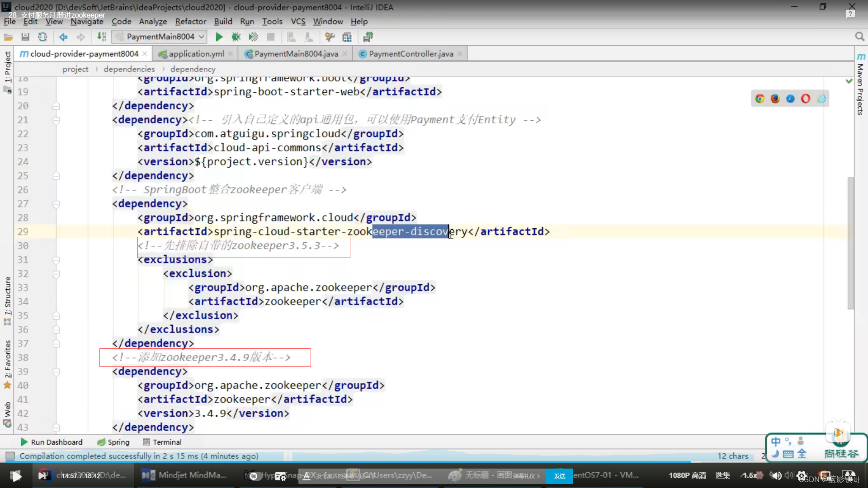Screen dimensions: 868x488
Task: Navigate forward with the grey arrow
Action: tap(80, 37)
